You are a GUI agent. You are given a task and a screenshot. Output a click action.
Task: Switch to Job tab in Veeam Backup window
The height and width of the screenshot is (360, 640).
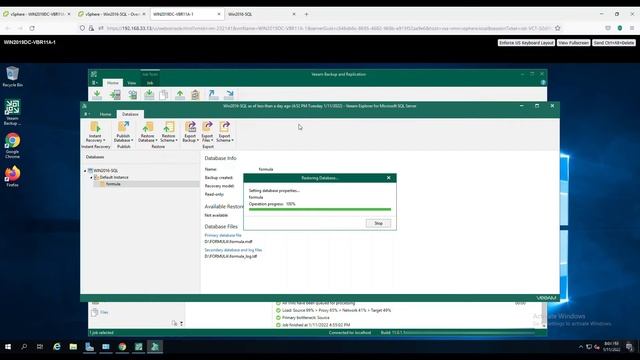150,83
